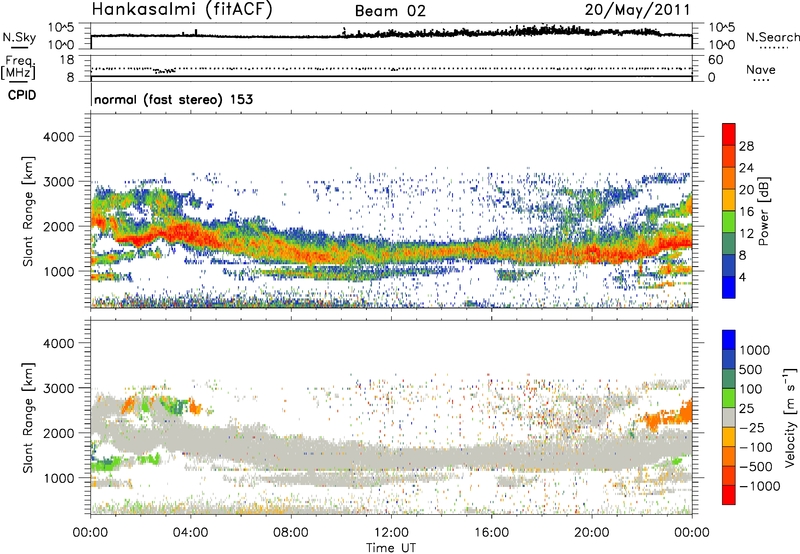
Task: Click the '16:00' time axis tick
Action: point(491,533)
